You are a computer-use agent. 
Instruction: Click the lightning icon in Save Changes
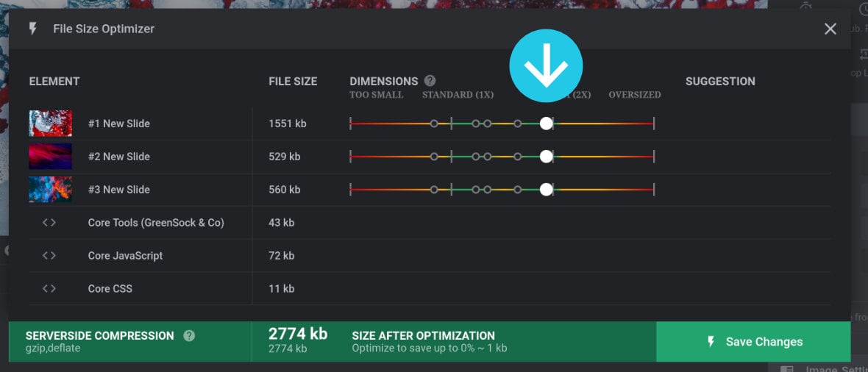(711, 341)
